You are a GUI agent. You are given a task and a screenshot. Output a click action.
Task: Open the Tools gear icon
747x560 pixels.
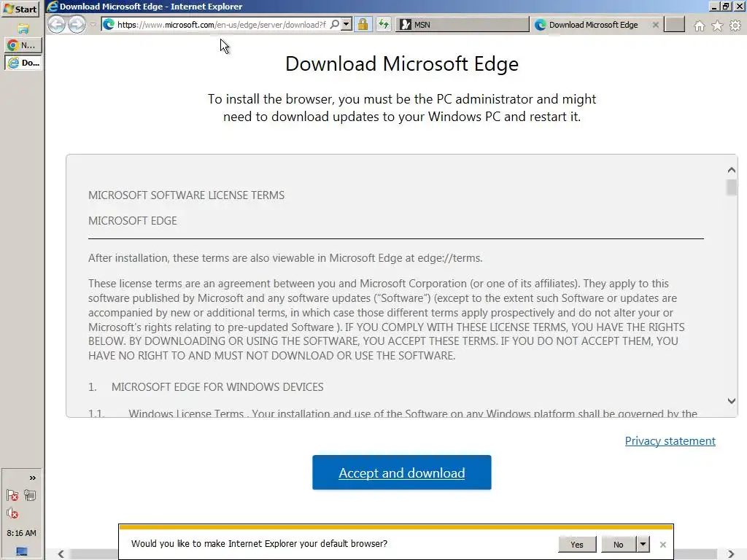coord(735,26)
